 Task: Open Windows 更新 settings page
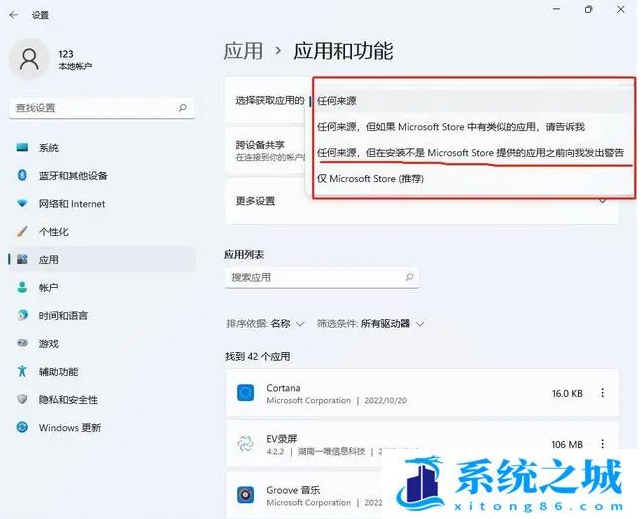click(x=102, y=427)
